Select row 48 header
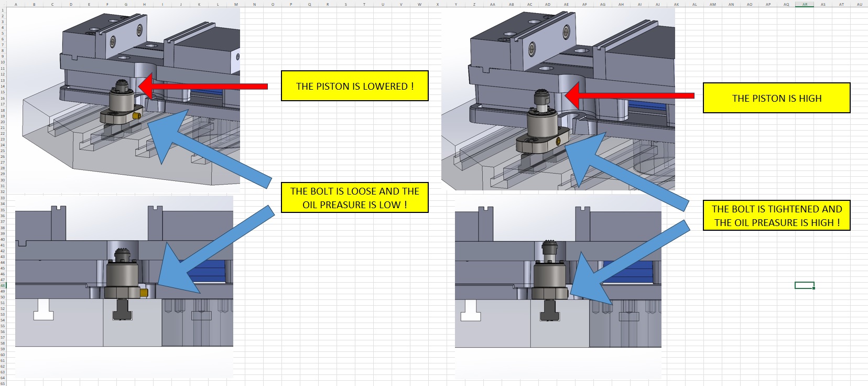 3,285
